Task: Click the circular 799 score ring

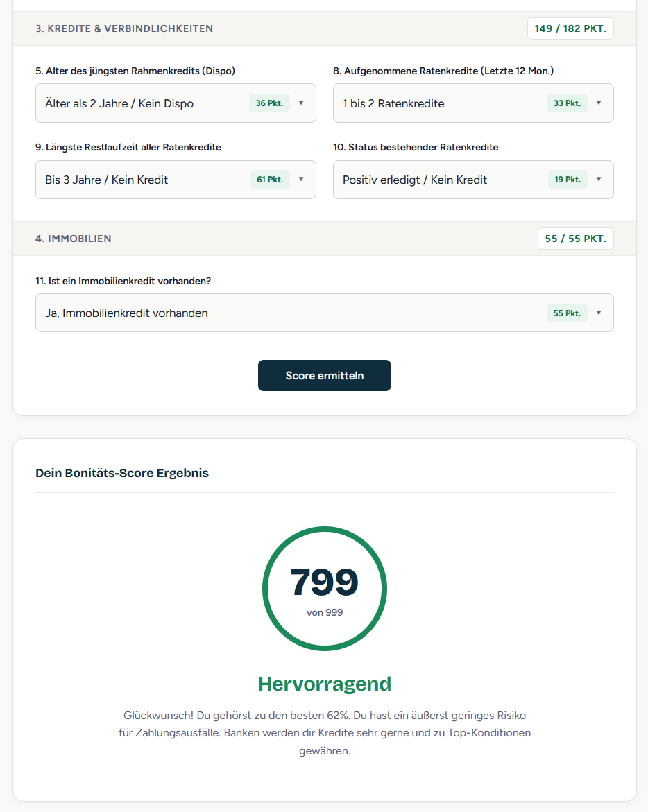Action: [x=324, y=589]
